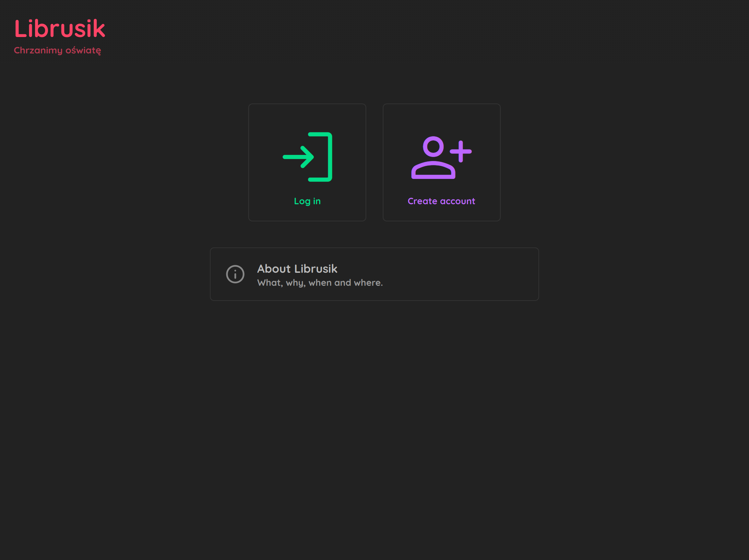Click the 'What, why, when and where.' text
Viewport: 749px width, 560px height.
point(320,283)
